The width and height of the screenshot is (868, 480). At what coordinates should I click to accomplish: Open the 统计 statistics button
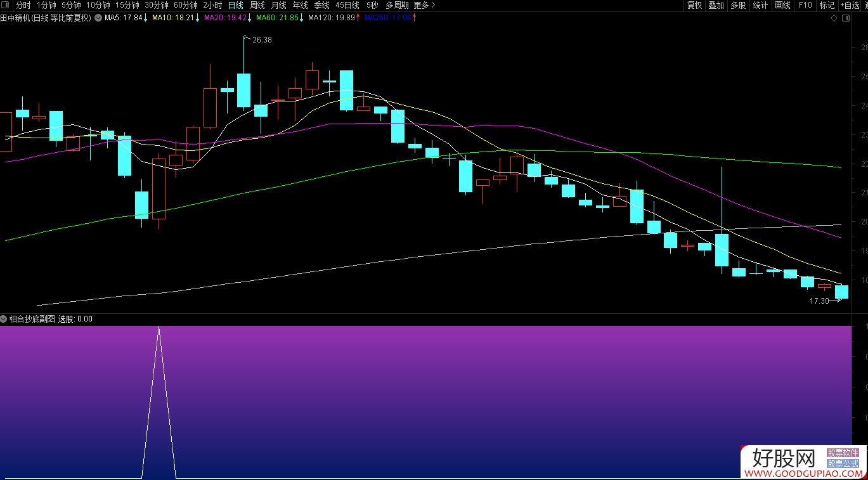click(760, 5)
